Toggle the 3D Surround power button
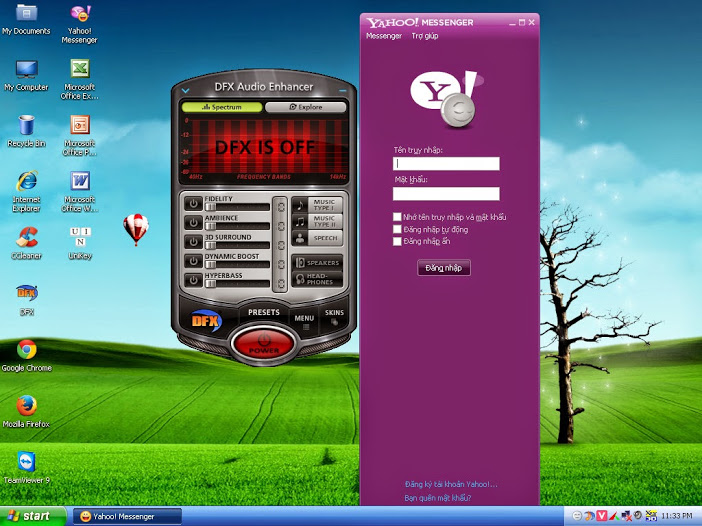Image resolution: width=702 pixels, height=526 pixels. click(x=193, y=242)
